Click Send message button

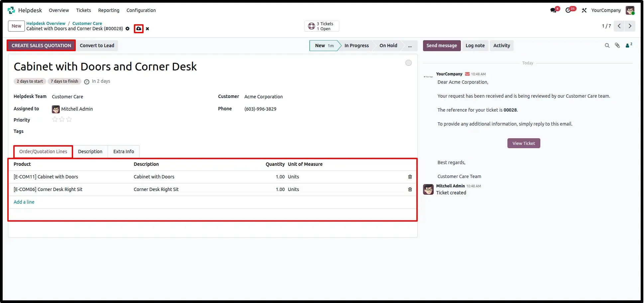tap(442, 46)
